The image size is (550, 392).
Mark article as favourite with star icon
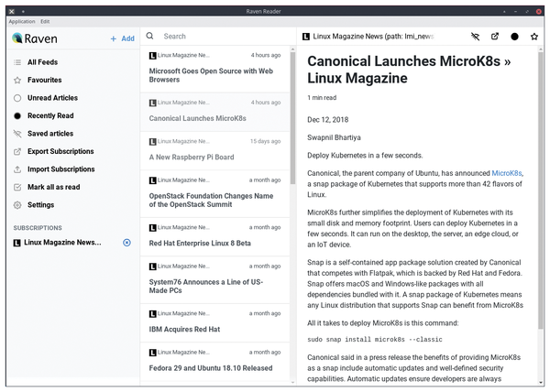click(x=534, y=37)
